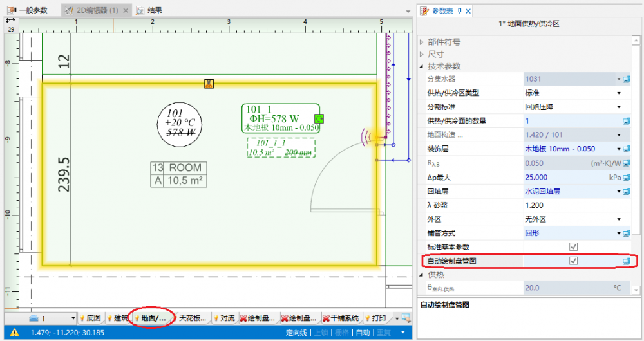Expand the 部件符号 section

pyautogui.click(x=422, y=42)
